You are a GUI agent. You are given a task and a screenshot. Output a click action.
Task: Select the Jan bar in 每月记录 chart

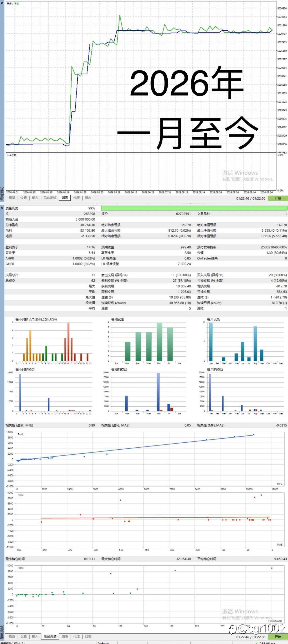[211, 341]
